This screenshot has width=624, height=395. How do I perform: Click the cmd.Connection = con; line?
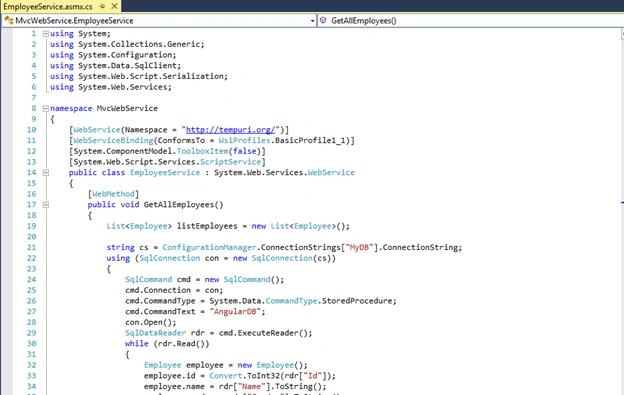174,290
